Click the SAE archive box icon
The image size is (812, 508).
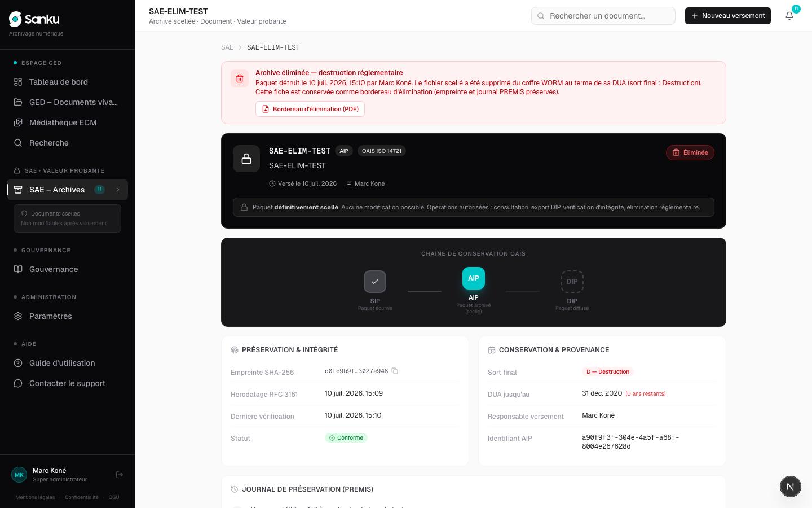18,190
